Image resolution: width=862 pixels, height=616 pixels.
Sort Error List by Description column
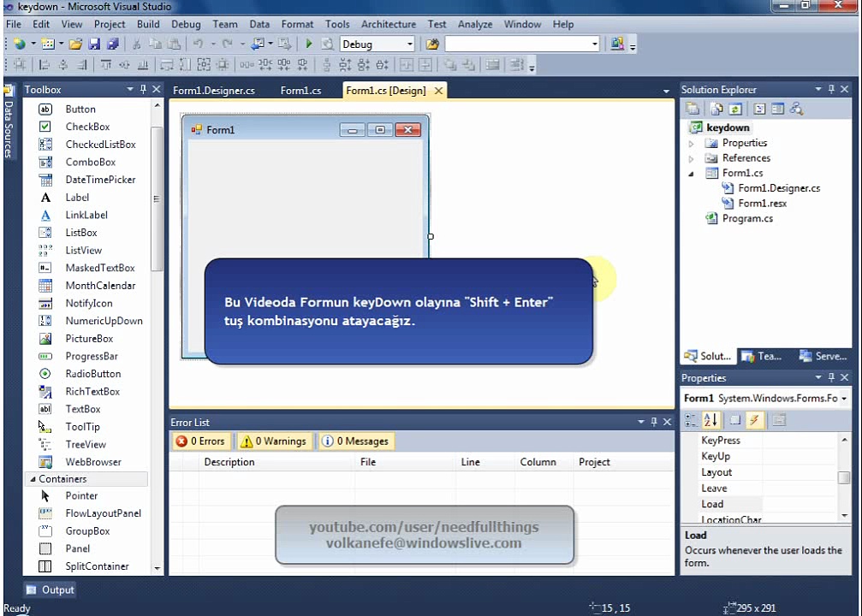tap(229, 462)
